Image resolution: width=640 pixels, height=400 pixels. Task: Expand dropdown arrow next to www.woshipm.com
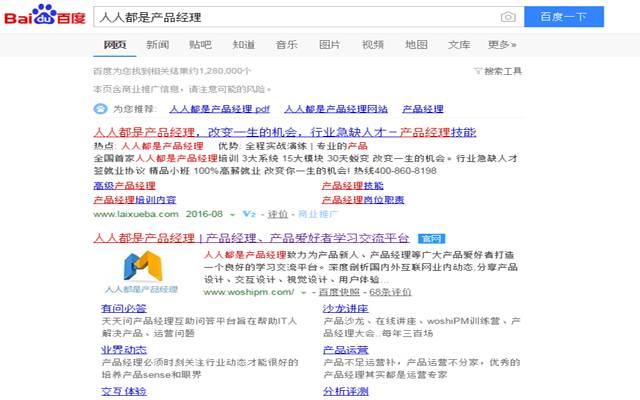click(303, 293)
